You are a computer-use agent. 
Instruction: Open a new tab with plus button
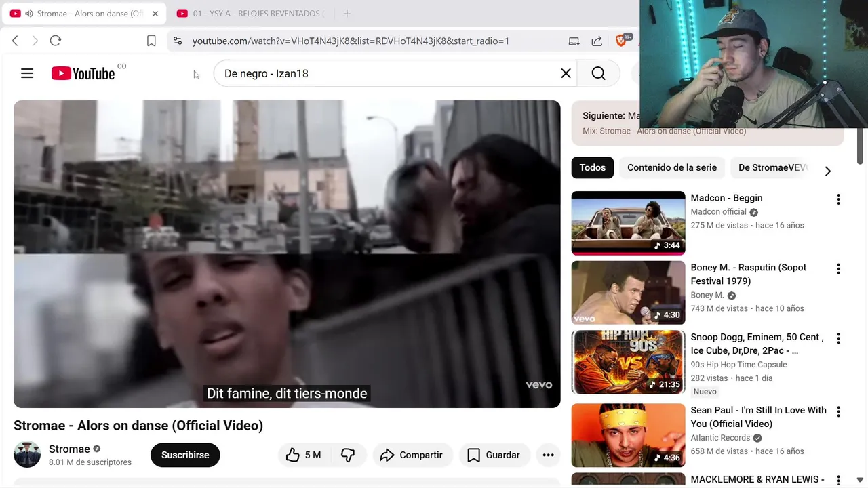point(347,14)
